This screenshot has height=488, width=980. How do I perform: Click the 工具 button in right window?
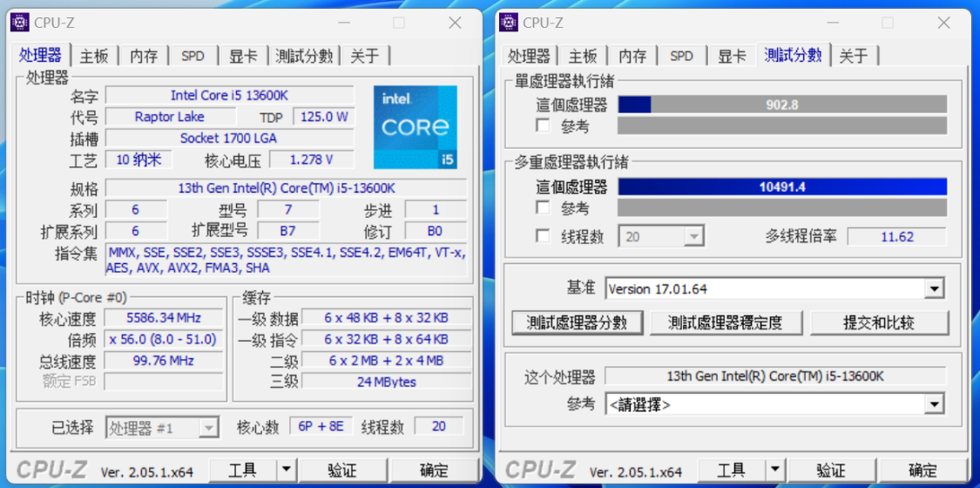pyautogui.click(x=731, y=470)
